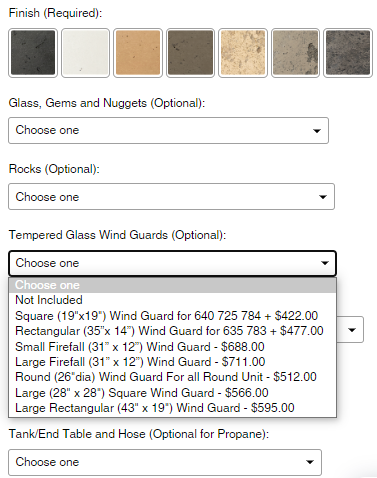Select Large Firefall Wind Guard - $711.00
The height and width of the screenshot is (478, 377).
tap(172, 362)
